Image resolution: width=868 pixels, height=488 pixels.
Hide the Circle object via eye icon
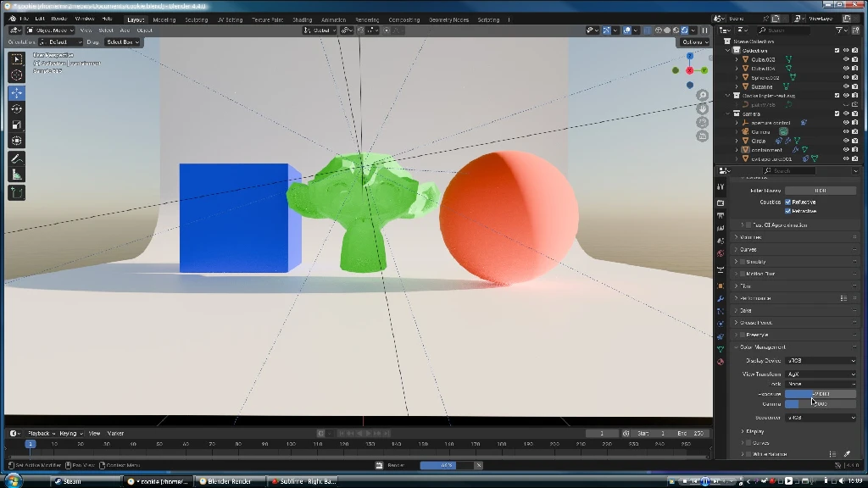[846, 141]
